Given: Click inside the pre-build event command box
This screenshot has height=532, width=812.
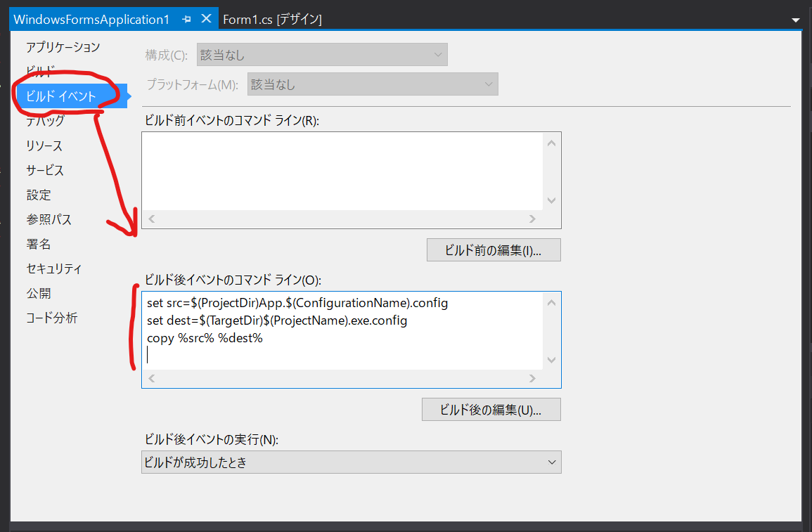Looking at the screenshot, I should coord(342,171).
